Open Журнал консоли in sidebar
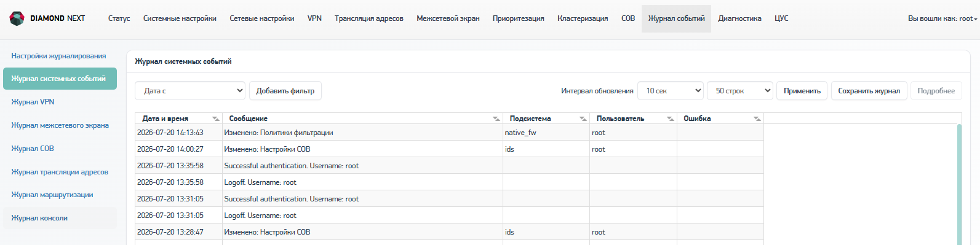Image resolution: width=980 pixels, height=245 pixels. click(x=60, y=218)
